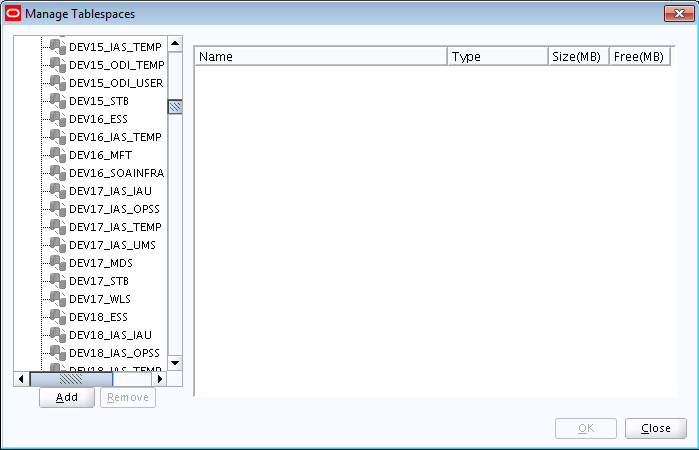Click the tablespace icon beside DEV17_IAS_OPSS
Screen dimensions: 699x450
coord(58,209)
